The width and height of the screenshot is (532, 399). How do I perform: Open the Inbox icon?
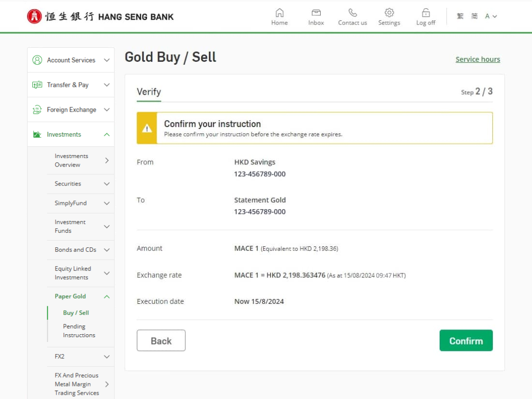(x=316, y=13)
